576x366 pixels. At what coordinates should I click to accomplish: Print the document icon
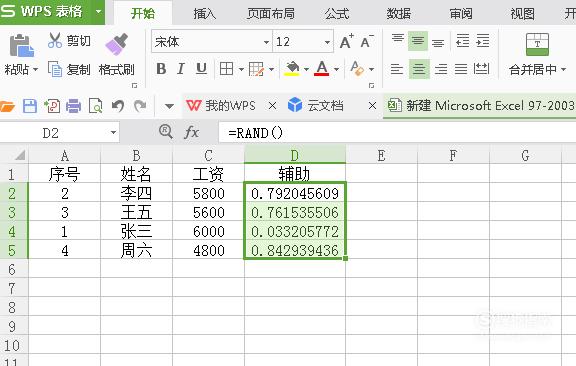(x=73, y=106)
